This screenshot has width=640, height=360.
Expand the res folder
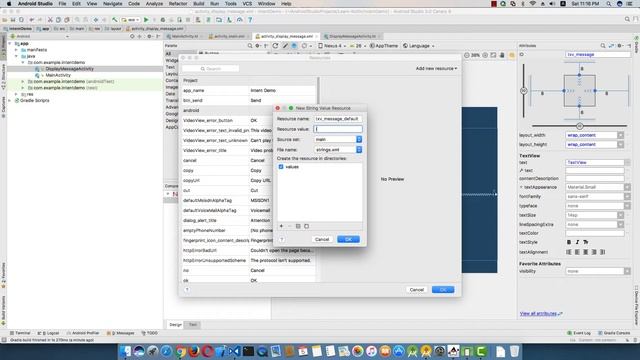click(16, 94)
